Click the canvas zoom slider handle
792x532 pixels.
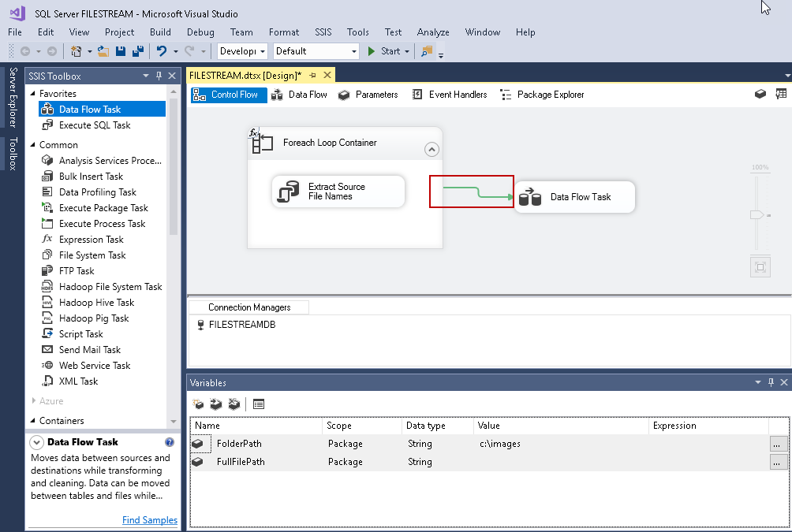point(757,215)
